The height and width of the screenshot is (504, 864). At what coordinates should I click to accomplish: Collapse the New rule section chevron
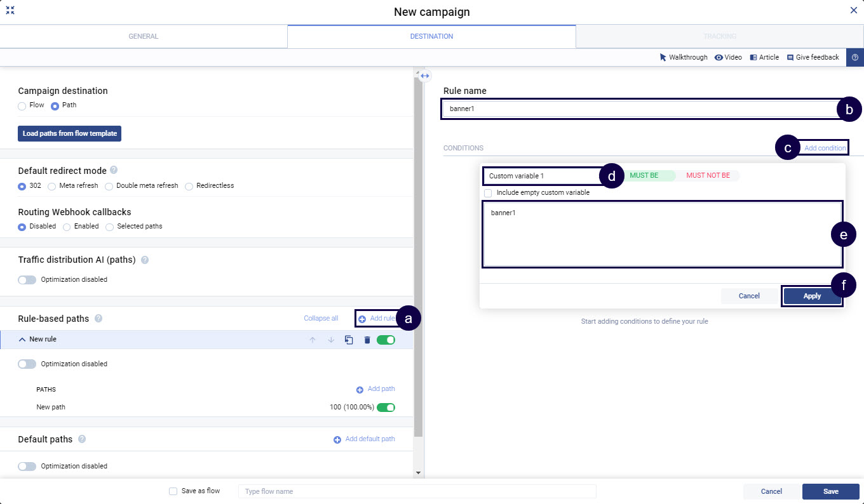pyautogui.click(x=22, y=340)
